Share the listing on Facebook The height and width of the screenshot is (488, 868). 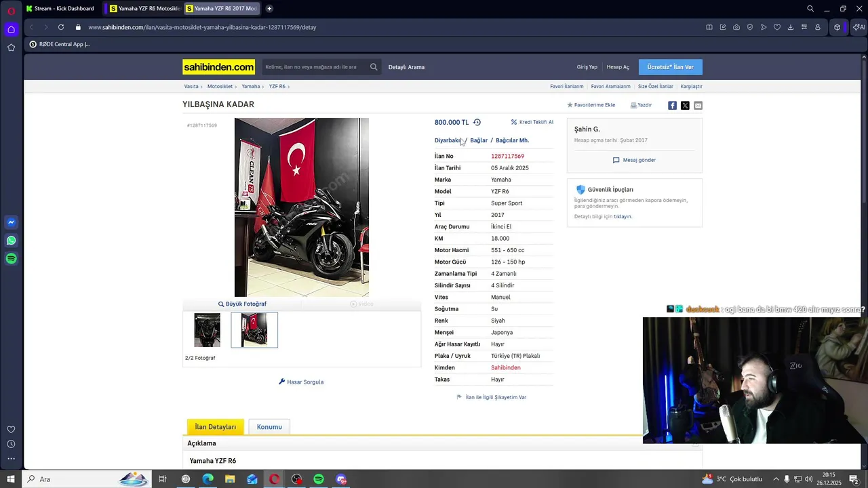[x=672, y=105]
